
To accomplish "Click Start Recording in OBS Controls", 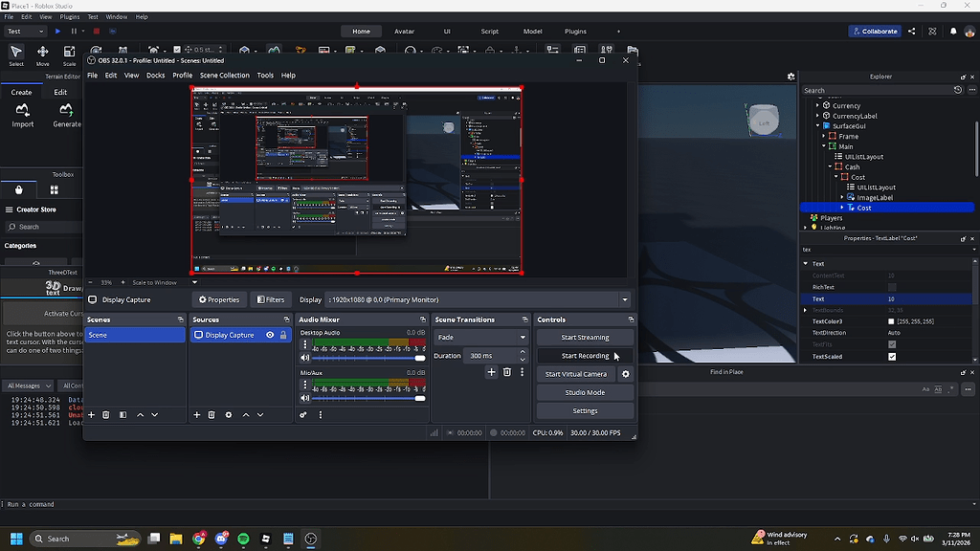I will click(585, 356).
